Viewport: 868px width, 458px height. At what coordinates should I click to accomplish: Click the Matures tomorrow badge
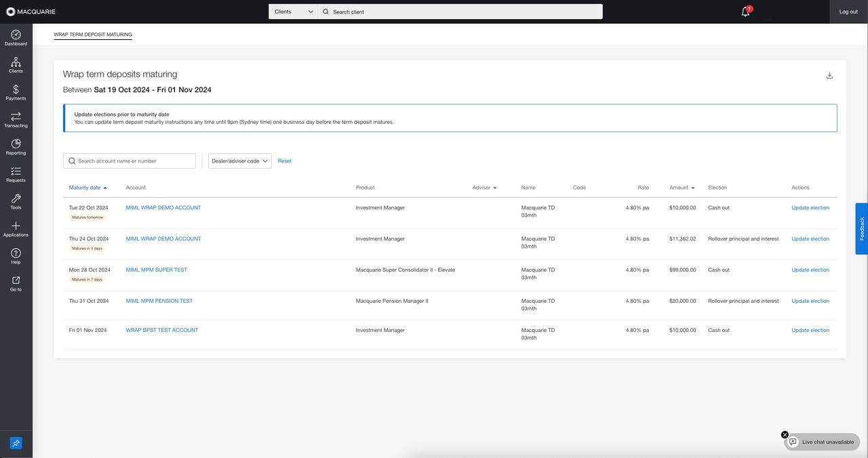coord(87,217)
